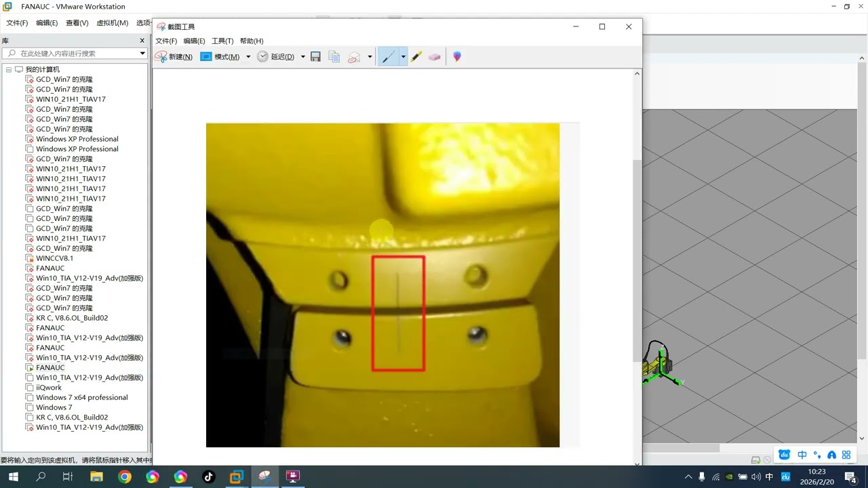The width and height of the screenshot is (868, 488).
Task: Click the New snip (新建) button
Action: (x=174, y=57)
